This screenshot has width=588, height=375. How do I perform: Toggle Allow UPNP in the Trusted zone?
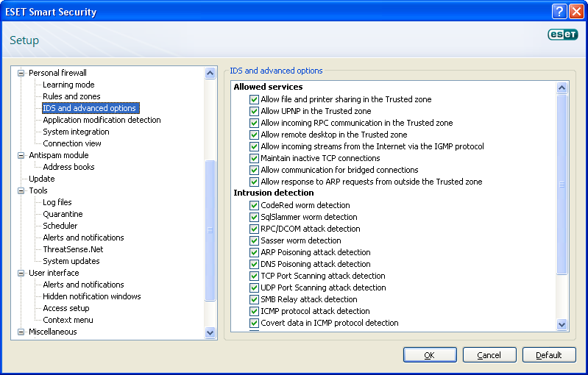[x=254, y=111]
